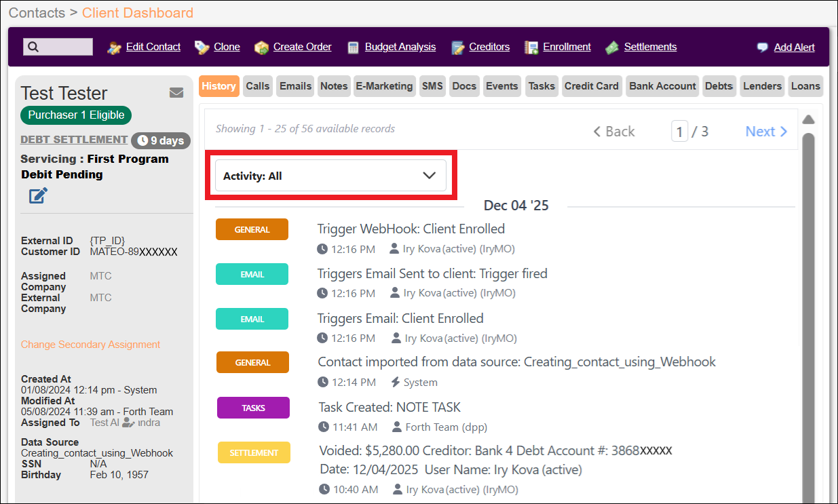Screen dimensions: 838x504
Task: Click the Creditors link
Action: click(x=489, y=47)
